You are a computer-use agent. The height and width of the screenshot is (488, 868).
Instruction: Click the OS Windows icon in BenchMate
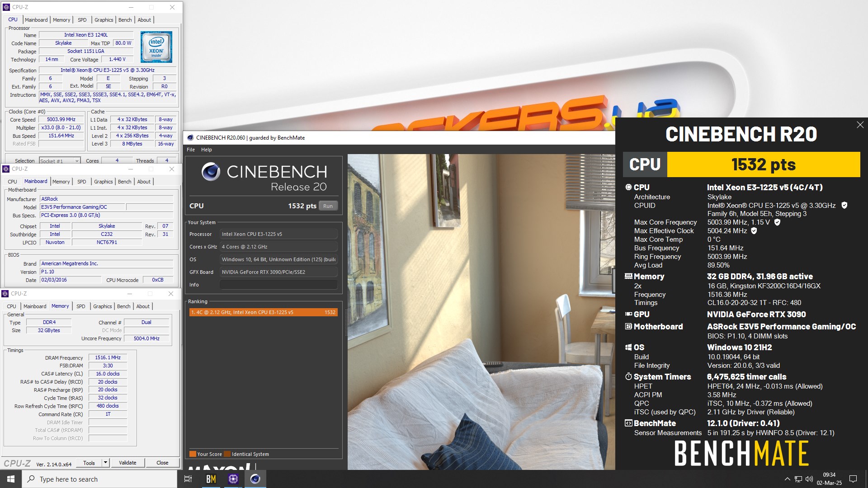pyautogui.click(x=628, y=347)
